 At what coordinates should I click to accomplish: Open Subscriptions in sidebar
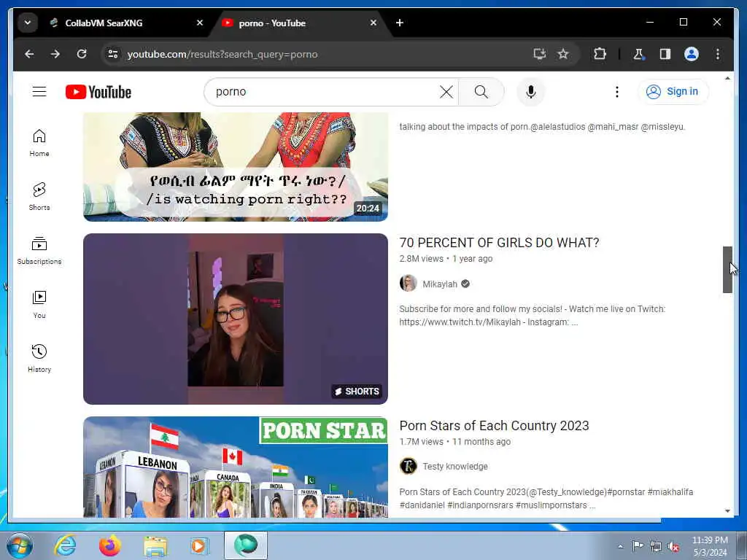coord(39,251)
